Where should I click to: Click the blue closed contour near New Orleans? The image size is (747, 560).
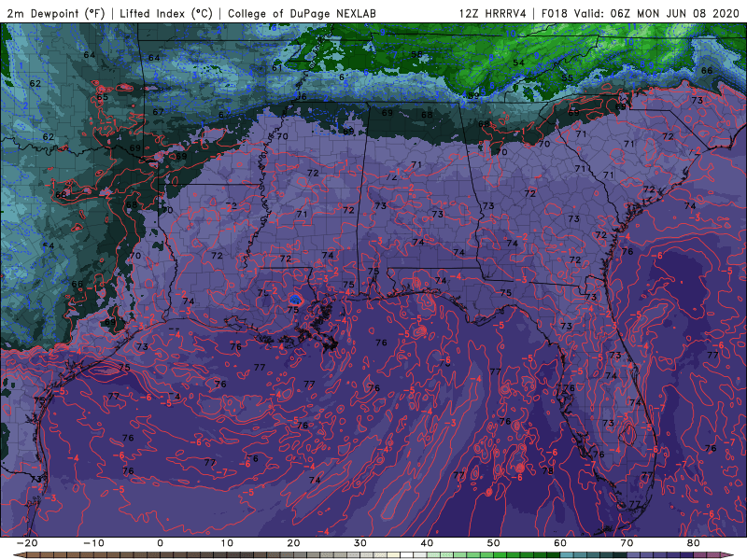(x=295, y=300)
